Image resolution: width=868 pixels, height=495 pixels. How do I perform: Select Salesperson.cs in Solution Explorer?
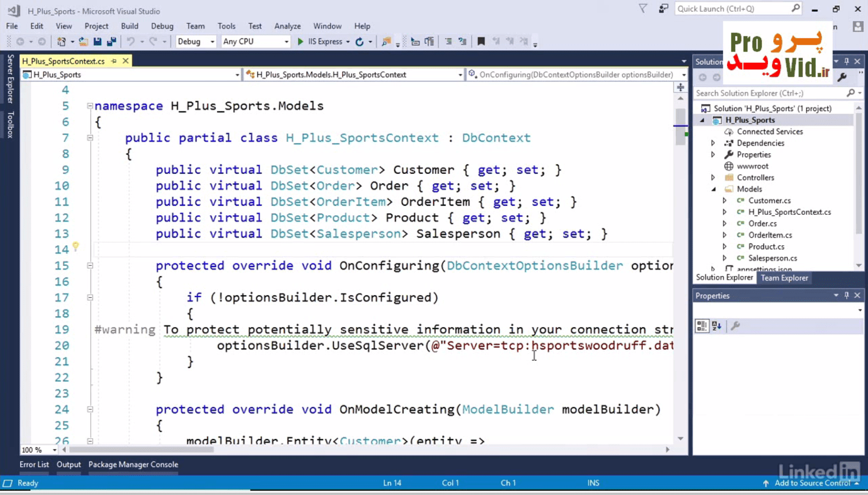click(772, 258)
